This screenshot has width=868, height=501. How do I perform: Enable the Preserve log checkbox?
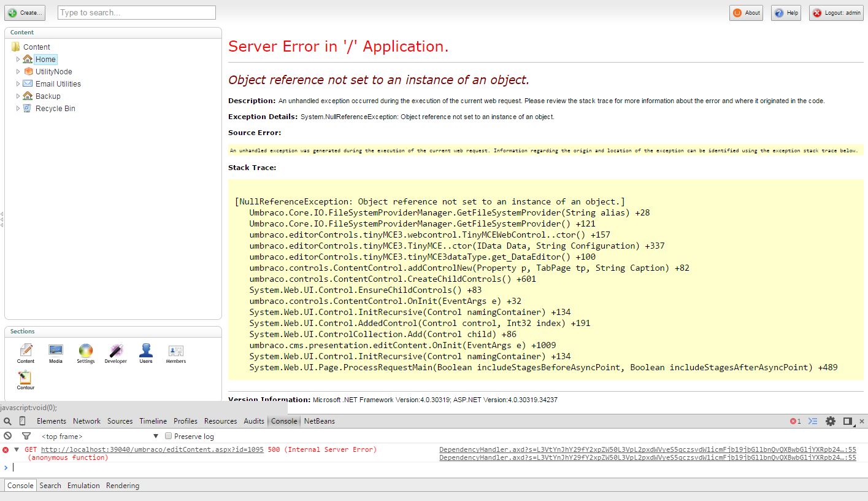click(x=168, y=436)
